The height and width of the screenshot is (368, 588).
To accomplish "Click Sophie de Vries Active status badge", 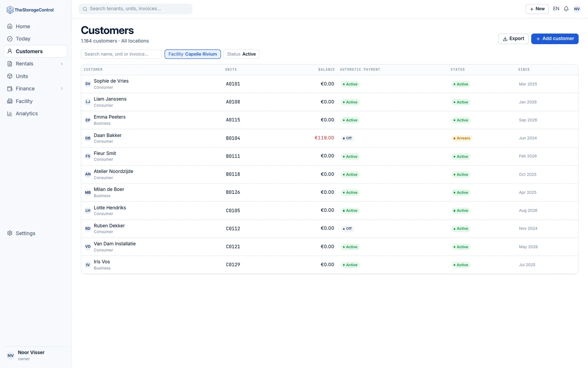I will pos(461,84).
